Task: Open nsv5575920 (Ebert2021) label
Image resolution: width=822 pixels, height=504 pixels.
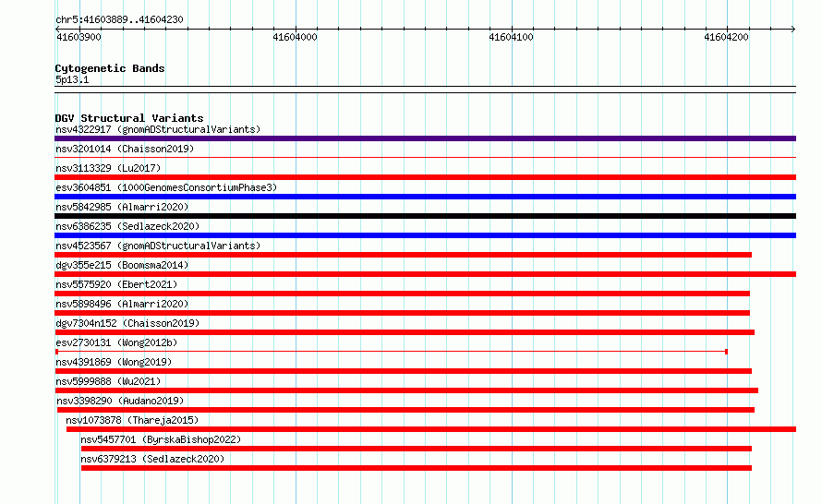Action: point(116,284)
